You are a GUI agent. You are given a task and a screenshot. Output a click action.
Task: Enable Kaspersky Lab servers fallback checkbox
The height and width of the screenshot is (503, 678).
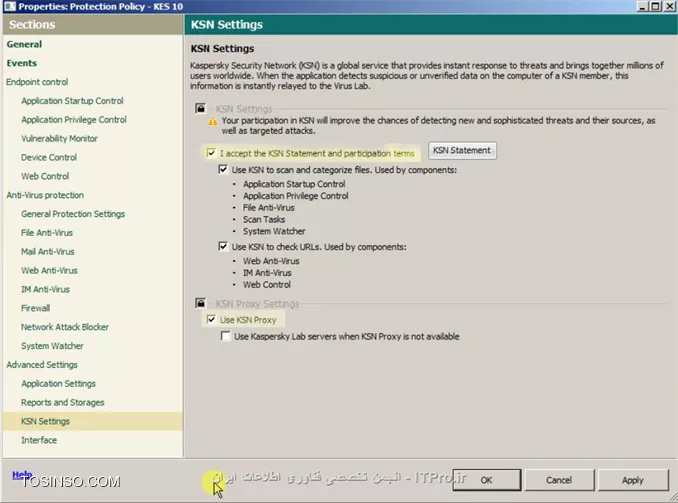coord(225,336)
